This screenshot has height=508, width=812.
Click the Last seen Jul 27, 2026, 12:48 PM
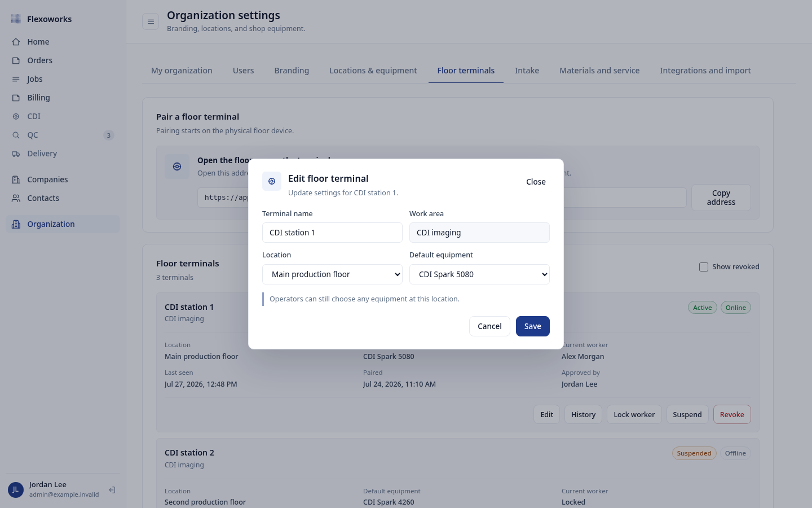[201, 384]
